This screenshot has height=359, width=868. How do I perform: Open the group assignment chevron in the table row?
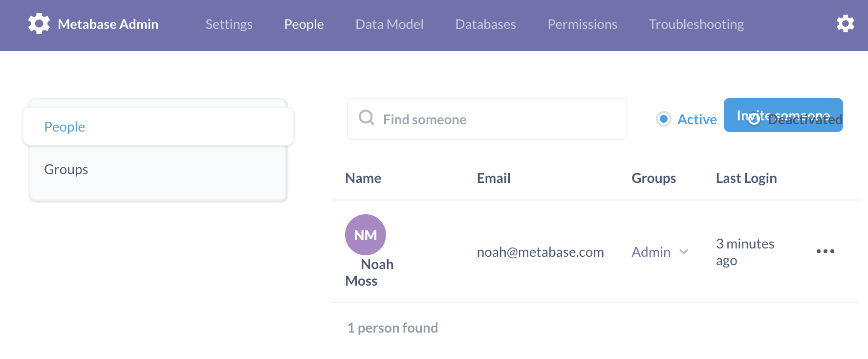pos(684,252)
